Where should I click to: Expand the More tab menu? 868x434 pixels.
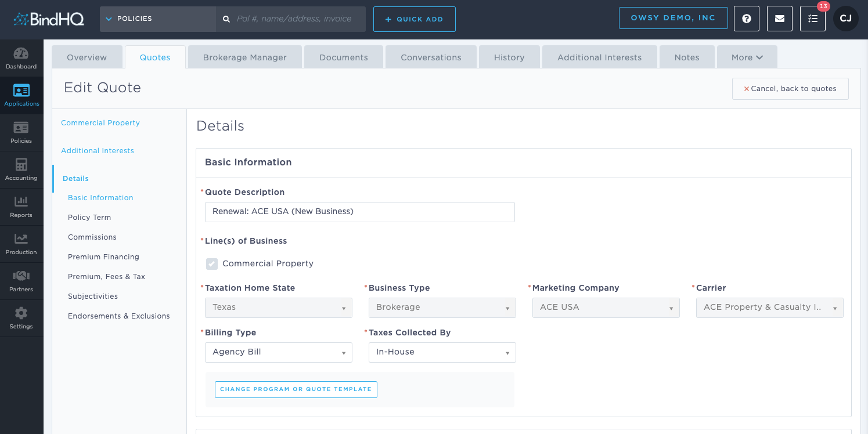click(747, 57)
